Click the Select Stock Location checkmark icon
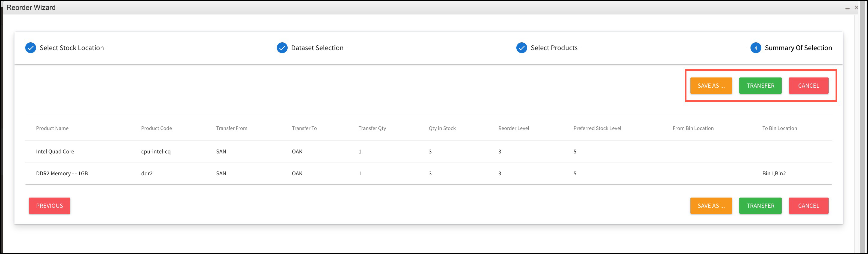The height and width of the screenshot is (254, 868). [30, 48]
